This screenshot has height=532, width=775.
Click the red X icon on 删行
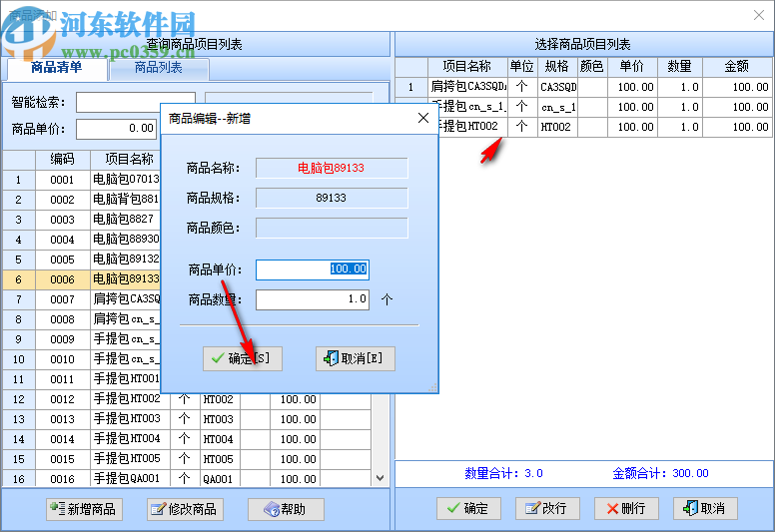tap(612, 509)
